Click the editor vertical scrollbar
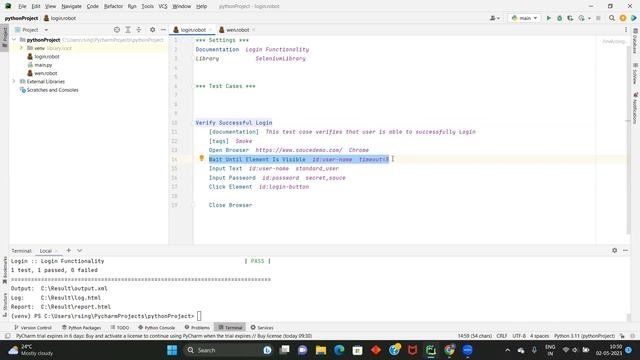The width and height of the screenshot is (640, 360). pyautogui.click(x=629, y=139)
